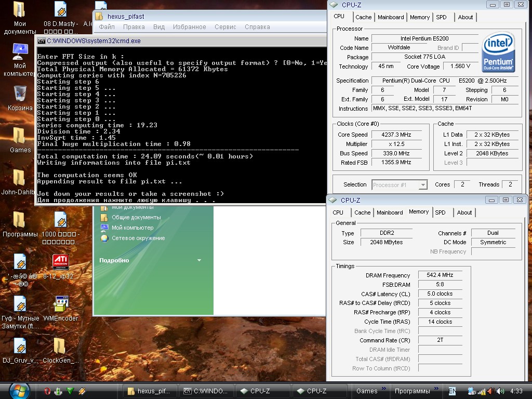
Task: Click the Core Speed 4237.3 MHz value
Action: click(396, 135)
